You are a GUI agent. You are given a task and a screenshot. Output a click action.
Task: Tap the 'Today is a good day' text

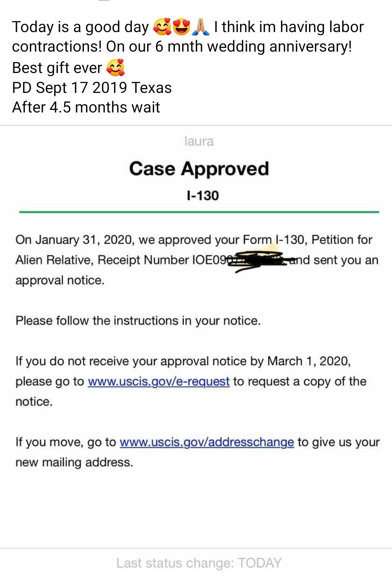[x=80, y=27]
